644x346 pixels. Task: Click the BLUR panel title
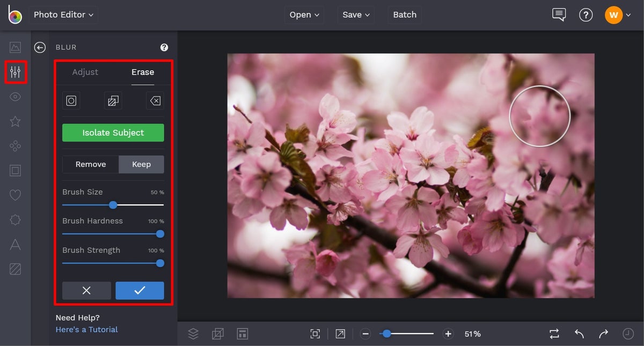[x=66, y=47]
